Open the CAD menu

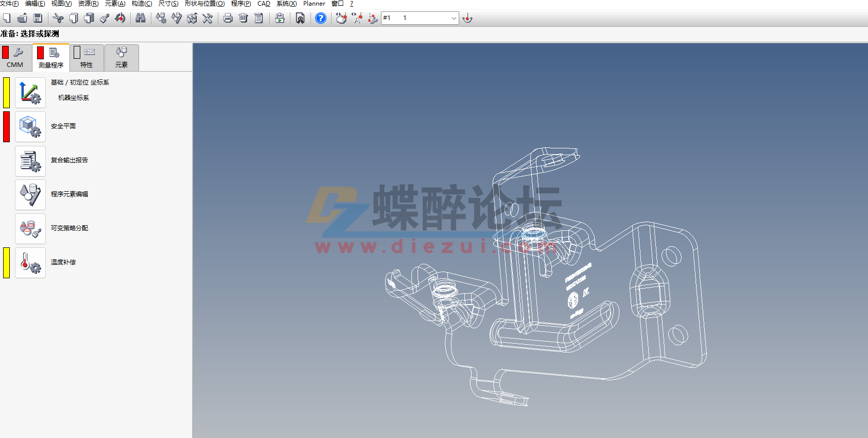(x=264, y=4)
